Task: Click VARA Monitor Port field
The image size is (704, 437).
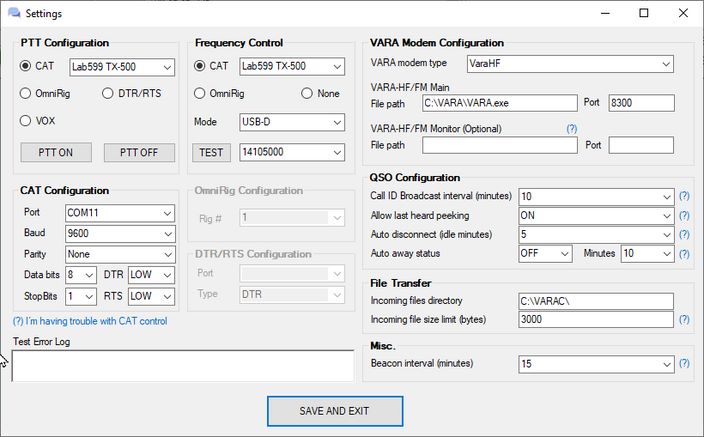Action: (x=641, y=145)
